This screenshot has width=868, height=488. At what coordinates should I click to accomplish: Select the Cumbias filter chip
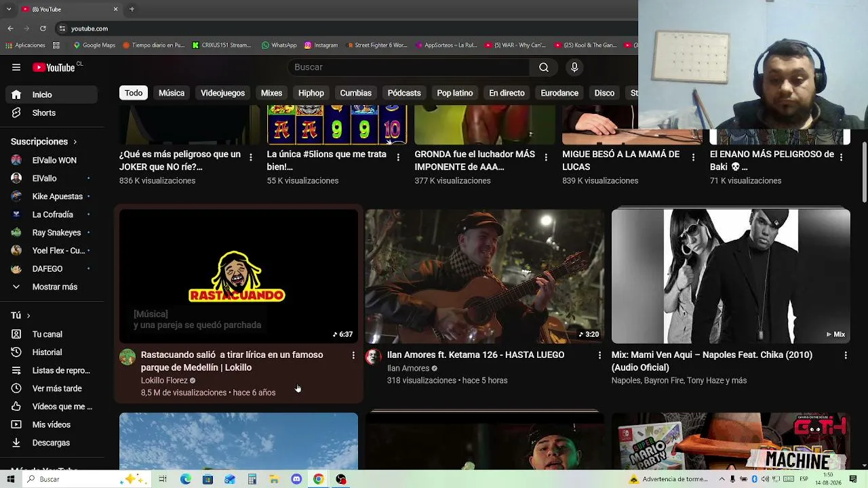click(x=356, y=93)
